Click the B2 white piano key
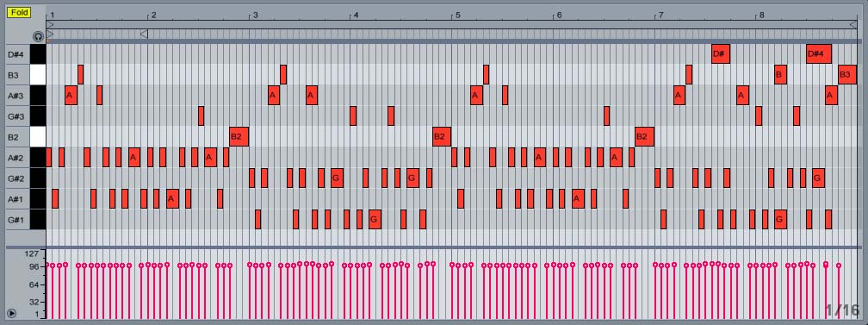 pos(38,136)
